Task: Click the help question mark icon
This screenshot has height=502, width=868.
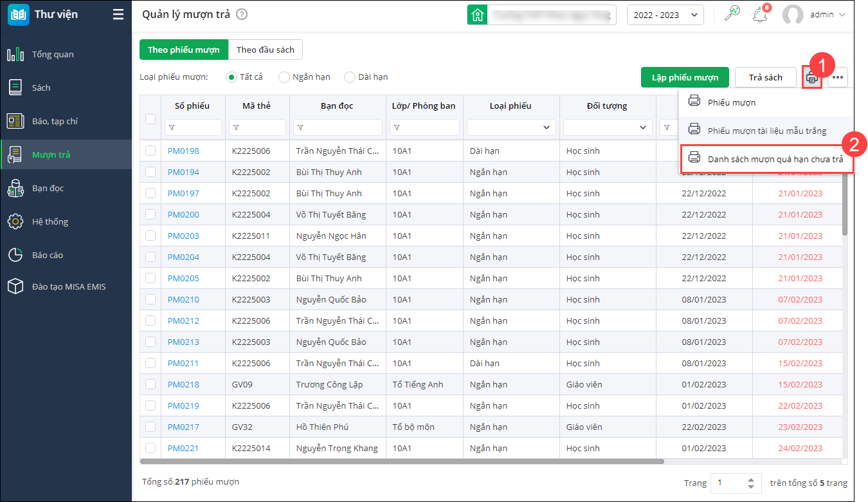Action: tap(242, 15)
